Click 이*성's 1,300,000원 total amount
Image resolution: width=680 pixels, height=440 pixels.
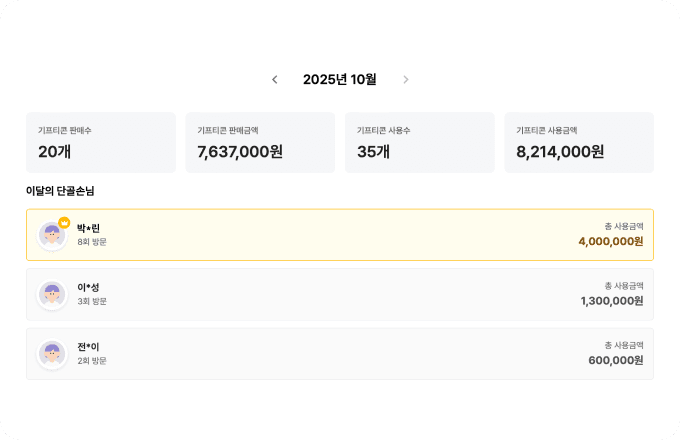click(x=611, y=301)
